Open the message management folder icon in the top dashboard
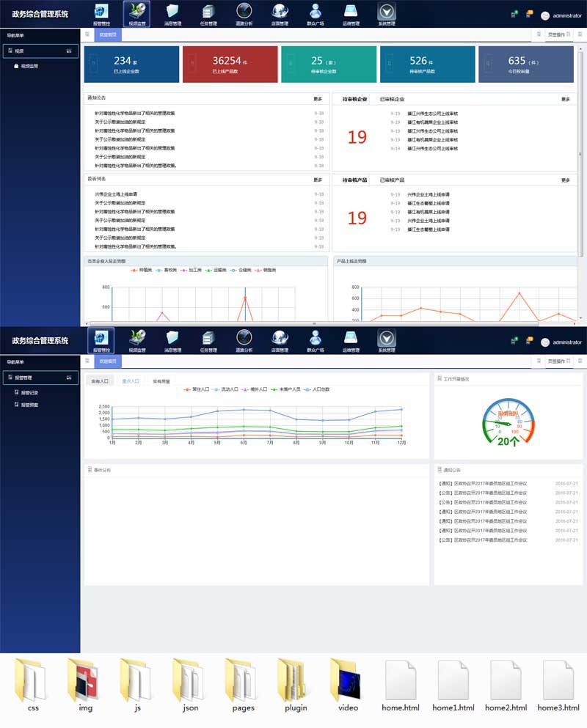Viewport: 587px width, 728px height. (x=172, y=14)
